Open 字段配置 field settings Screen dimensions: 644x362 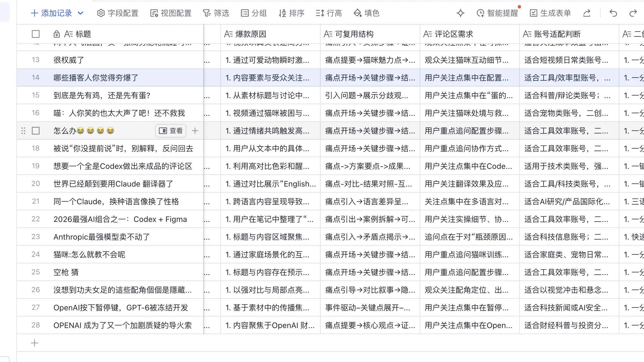118,13
